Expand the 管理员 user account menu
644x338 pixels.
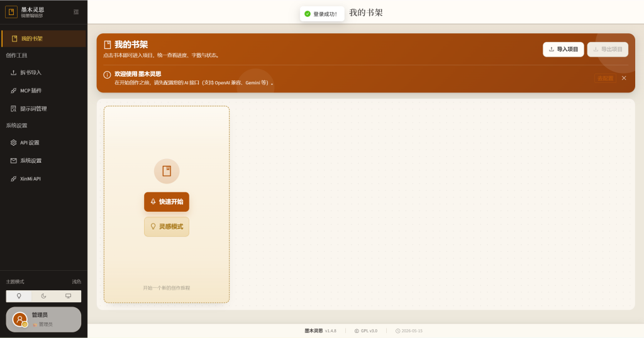[x=43, y=320]
